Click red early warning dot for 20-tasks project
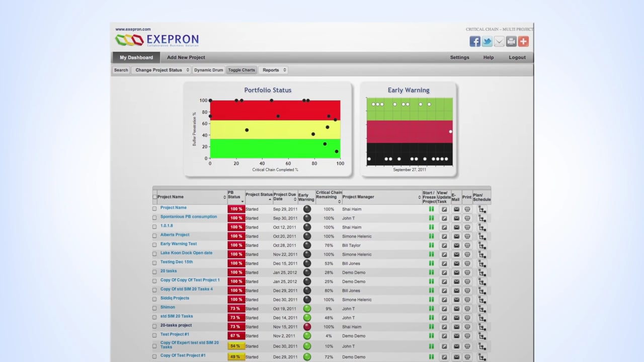 (x=307, y=327)
